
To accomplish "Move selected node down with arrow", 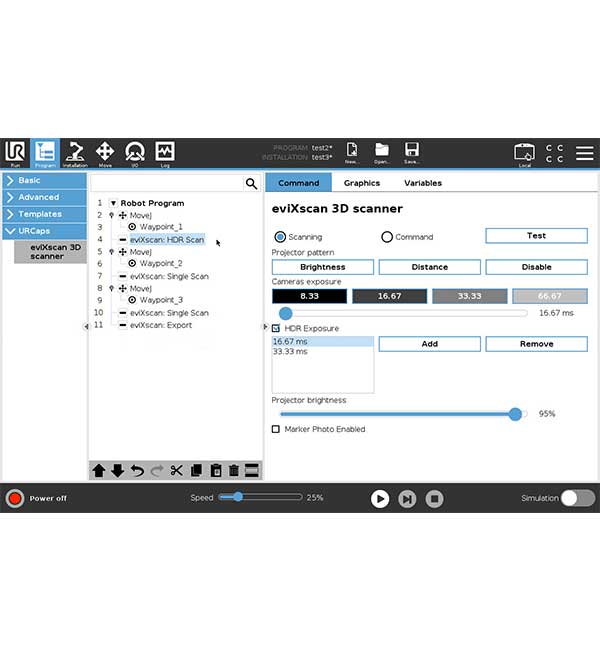I will tap(118, 471).
